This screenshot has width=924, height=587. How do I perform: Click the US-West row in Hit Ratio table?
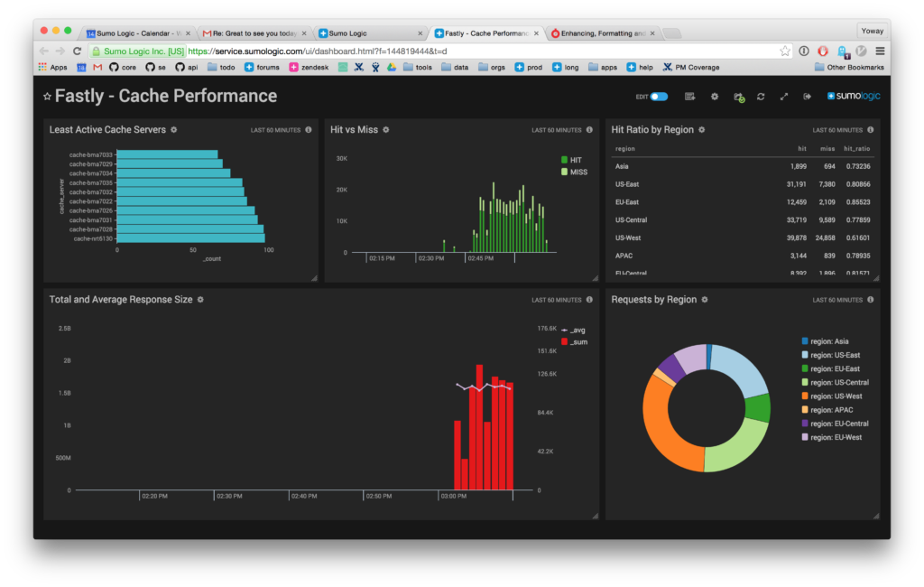point(743,238)
